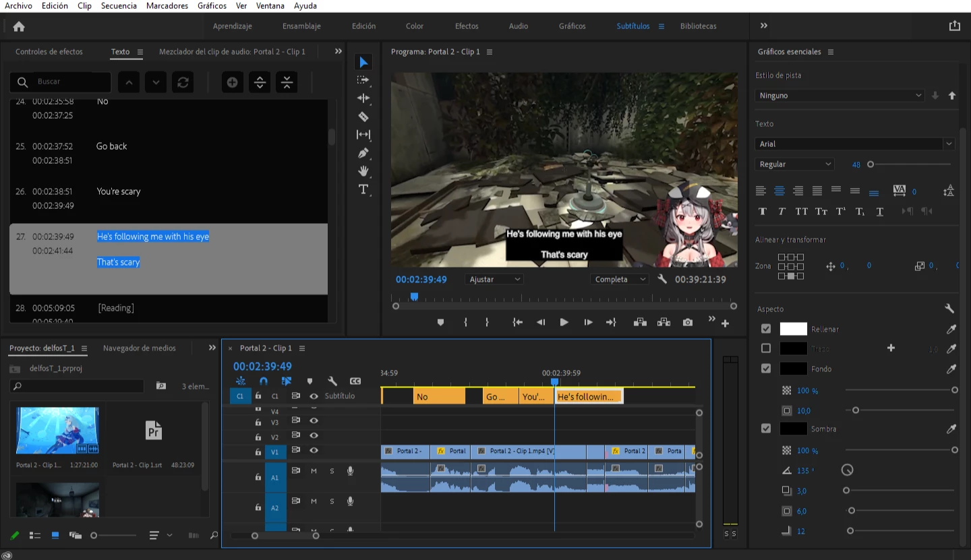Split the caption segment
This screenshot has height=560, width=971.
pyautogui.click(x=260, y=82)
